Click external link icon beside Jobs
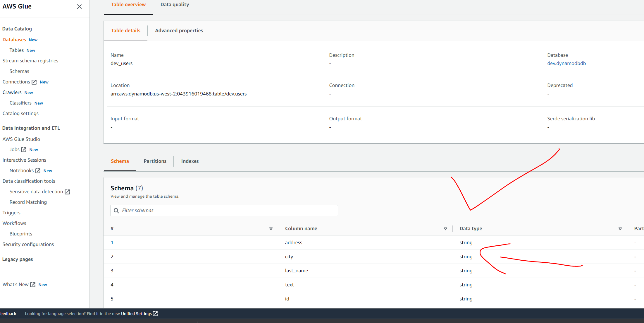Screen dimensions: 644x323 (24, 150)
